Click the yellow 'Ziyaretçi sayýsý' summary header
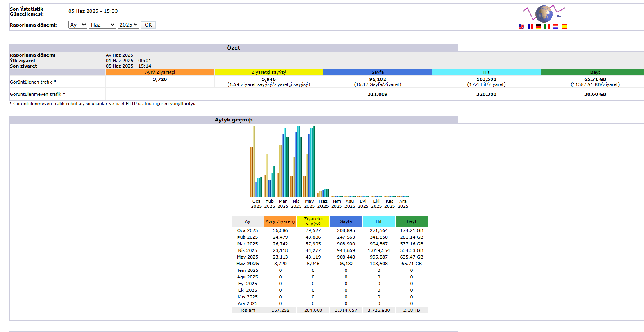The width and height of the screenshot is (644, 332). (x=269, y=72)
